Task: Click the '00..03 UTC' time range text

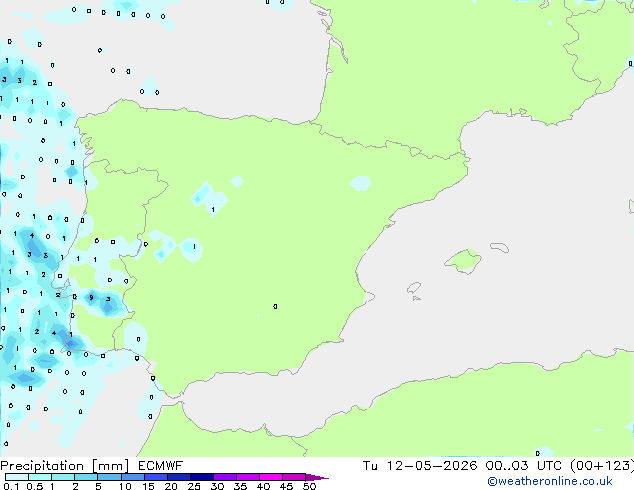Action: point(524,466)
